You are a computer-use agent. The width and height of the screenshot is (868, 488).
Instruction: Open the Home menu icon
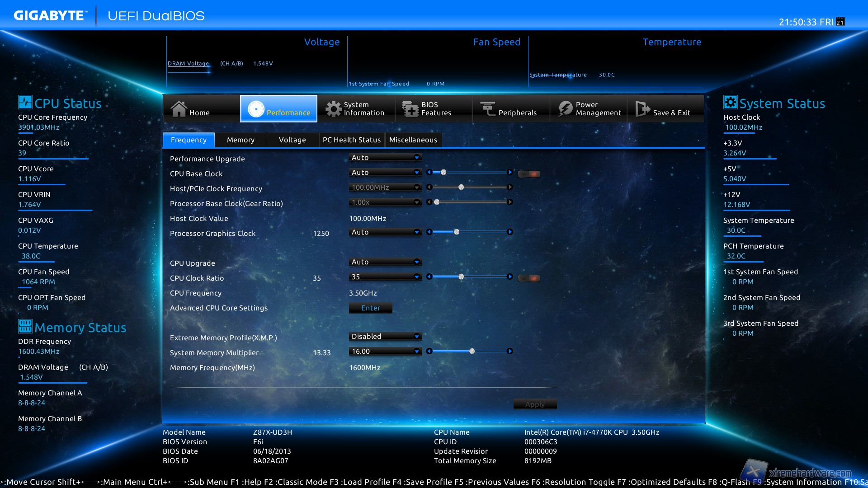pyautogui.click(x=179, y=109)
